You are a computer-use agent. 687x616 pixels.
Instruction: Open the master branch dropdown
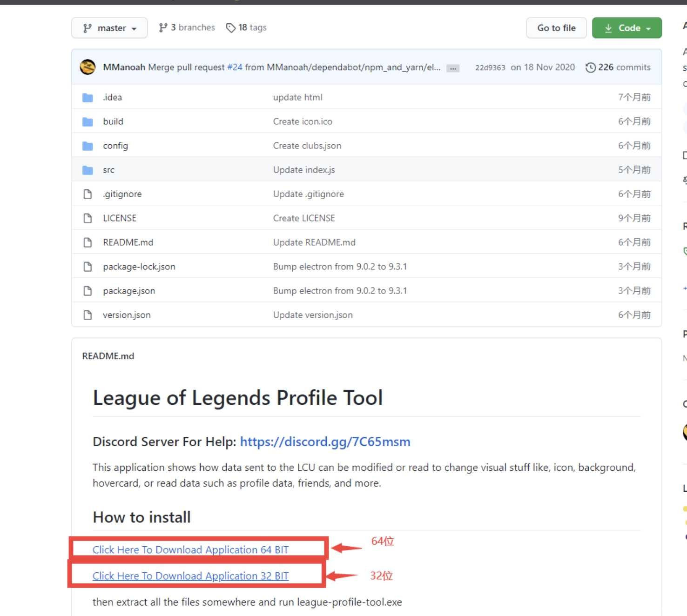[x=109, y=28]
